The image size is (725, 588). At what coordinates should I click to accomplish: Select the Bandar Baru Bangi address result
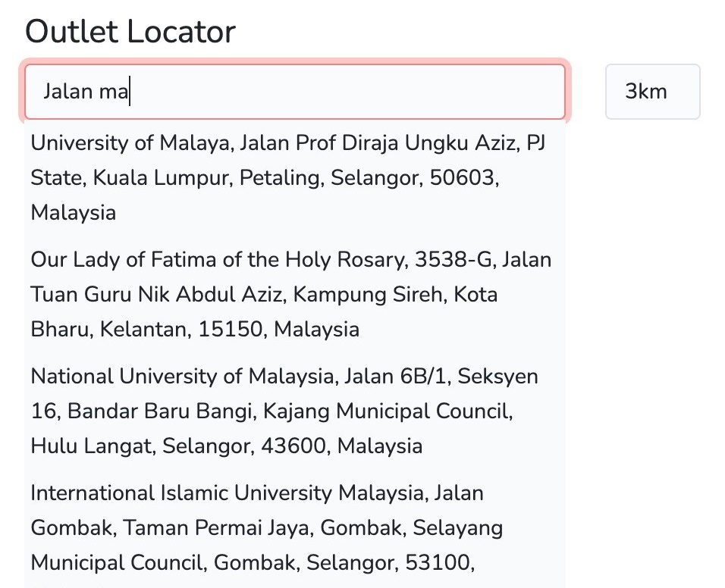[x=295, y=411]
